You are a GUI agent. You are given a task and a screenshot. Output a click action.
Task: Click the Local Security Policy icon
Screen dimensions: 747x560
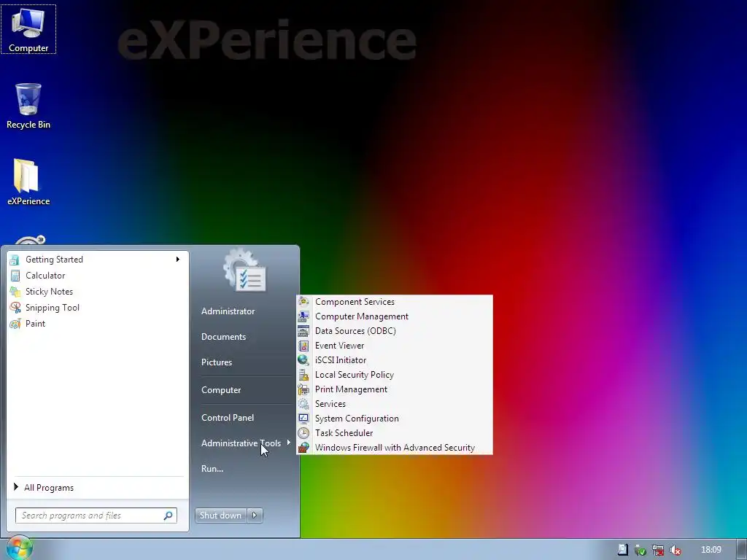coord(303,375)
